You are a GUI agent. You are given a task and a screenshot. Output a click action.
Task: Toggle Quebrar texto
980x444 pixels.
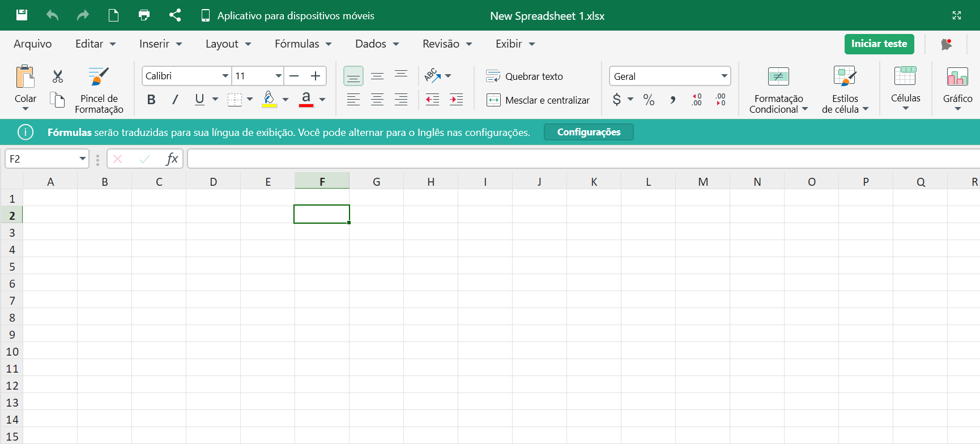pyautogui.click(x=525, y=76)
